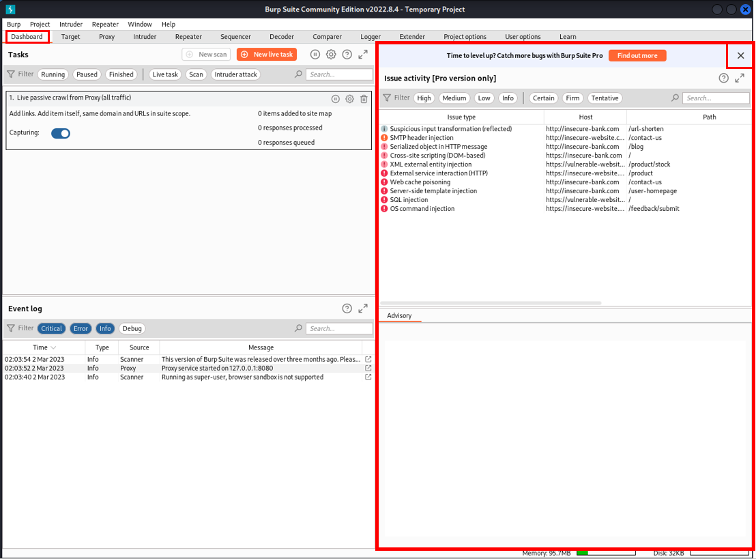
Task: Toggle the Finished tasks filter
Action: tap(121, 74)
